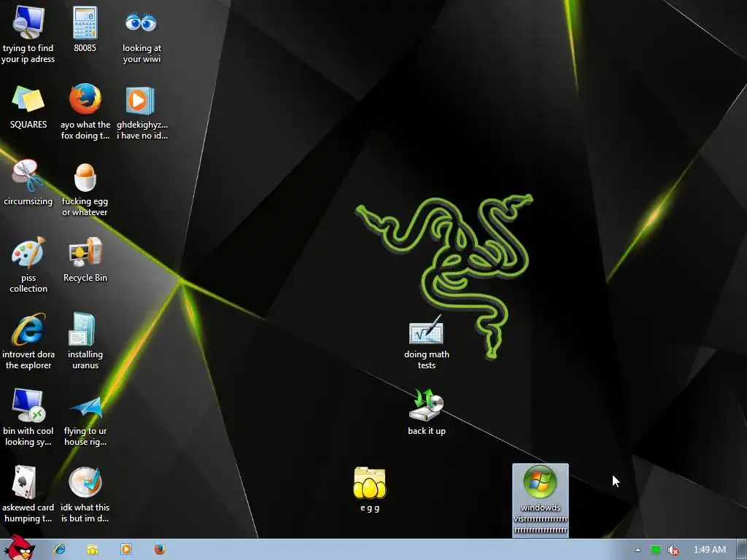This screenshot has height=560, width=747.
Task: Launch media player from the taskbar
Action: tap(125, 550)
